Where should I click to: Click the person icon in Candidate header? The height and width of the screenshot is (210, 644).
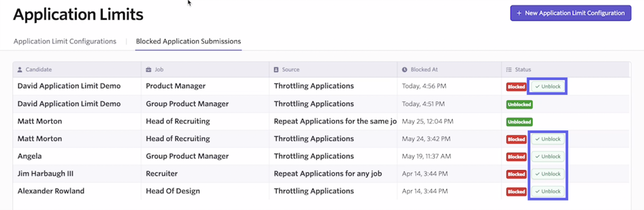click(x=20, y=69)
